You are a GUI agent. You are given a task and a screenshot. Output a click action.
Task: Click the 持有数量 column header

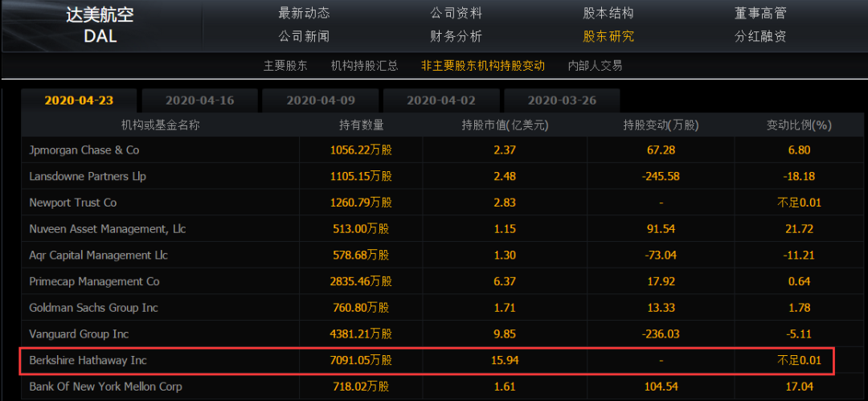pos(361,125)
